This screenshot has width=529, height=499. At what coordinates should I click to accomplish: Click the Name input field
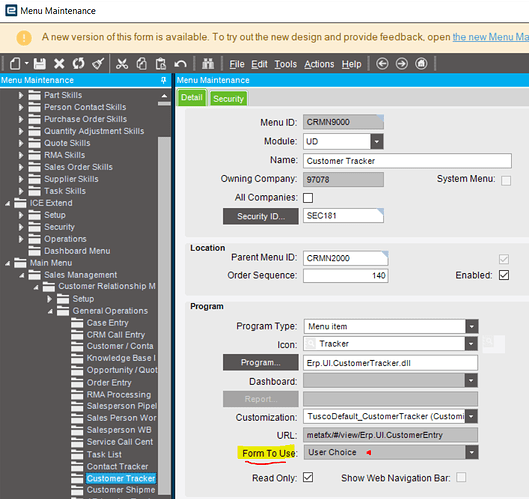[x=407, y=161]
